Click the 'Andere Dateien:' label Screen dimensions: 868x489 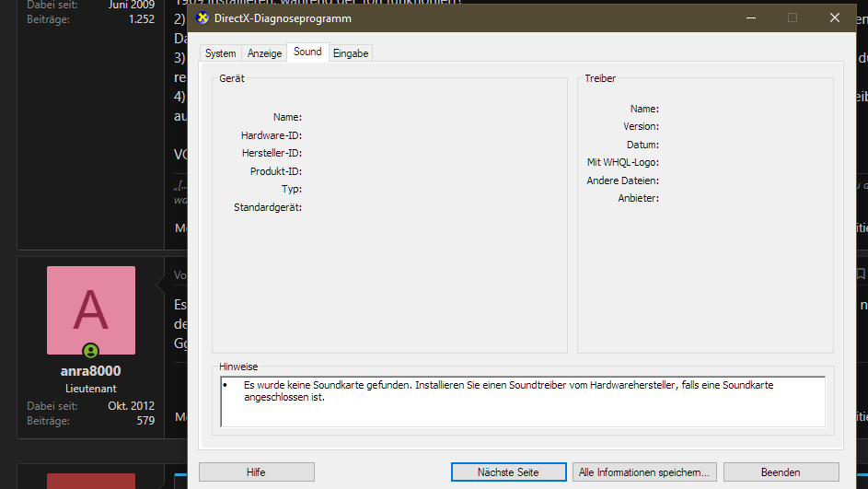point(623,180)
